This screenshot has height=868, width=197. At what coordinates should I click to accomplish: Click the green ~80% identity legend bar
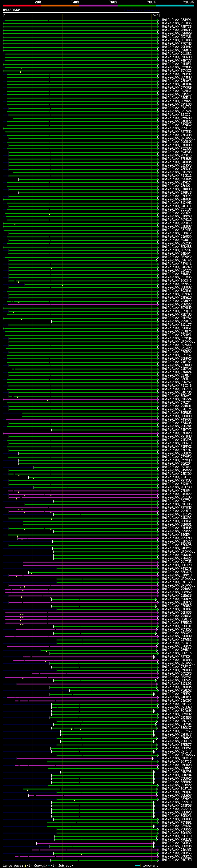[137, 6]
